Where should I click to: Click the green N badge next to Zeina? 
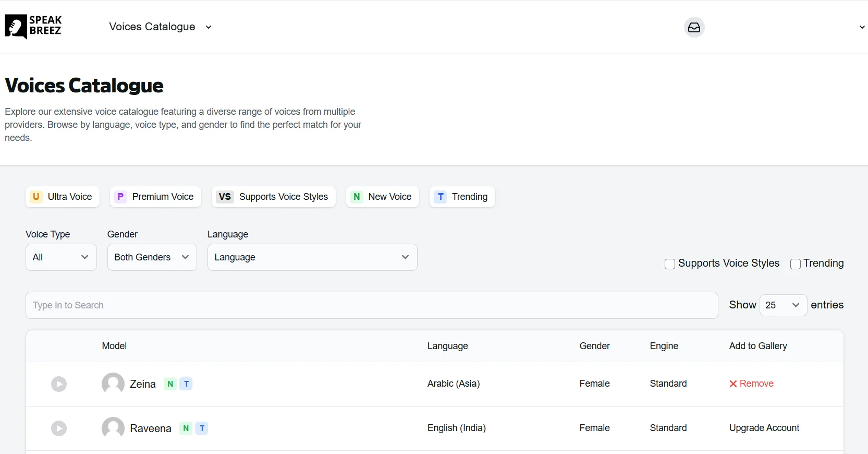[170, 384]
